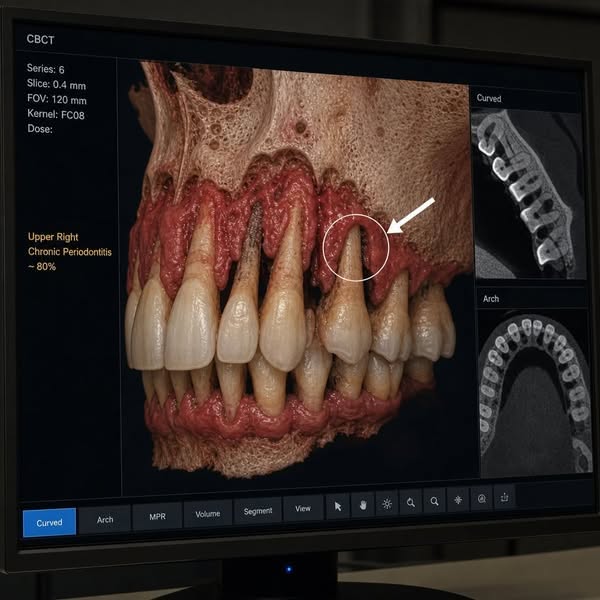The height and width of the screenshot is (600, 600).
Task: Open the Arch axial thumbnail image
Action: pos(535,394)
